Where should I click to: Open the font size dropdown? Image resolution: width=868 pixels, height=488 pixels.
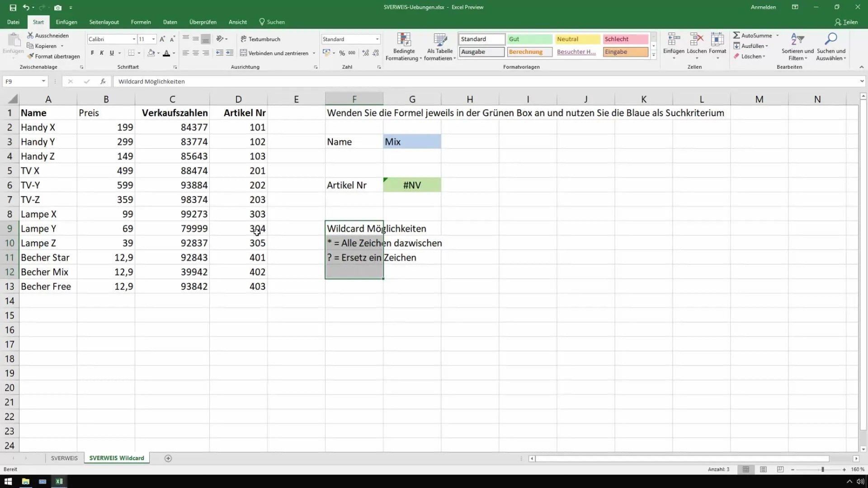154,39
